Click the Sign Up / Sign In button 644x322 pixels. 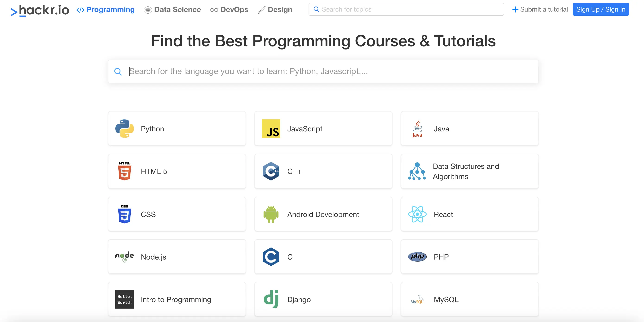600,9
